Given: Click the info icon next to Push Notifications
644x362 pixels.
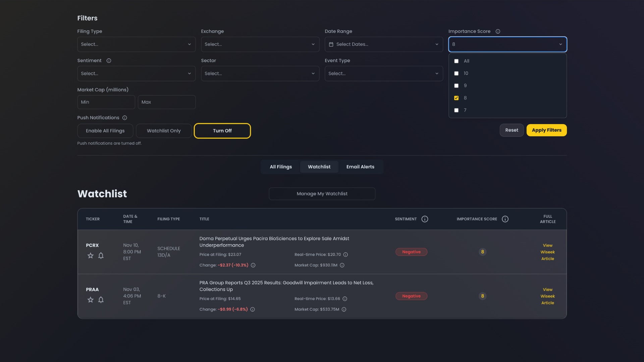Looking at the screenshot, I should click(x=125, y=118).
